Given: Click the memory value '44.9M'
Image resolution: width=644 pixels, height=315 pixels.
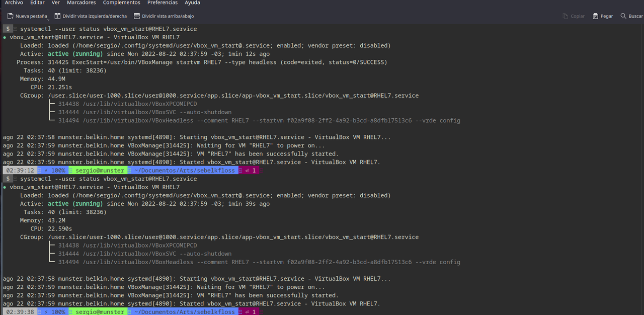Looking at the screenshot, I should (56, 79).
